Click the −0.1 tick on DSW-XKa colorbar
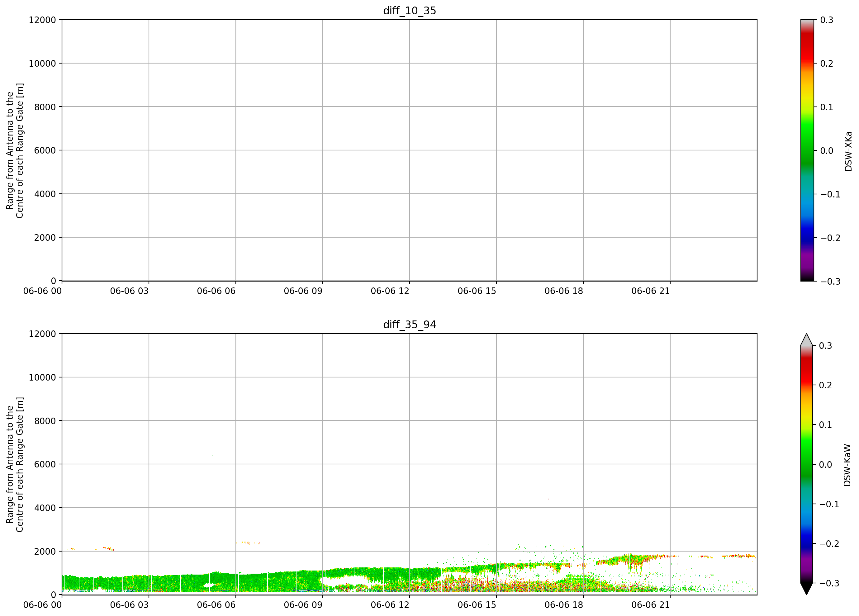Viewport: 859px width, 616px height. pos(830,194)
